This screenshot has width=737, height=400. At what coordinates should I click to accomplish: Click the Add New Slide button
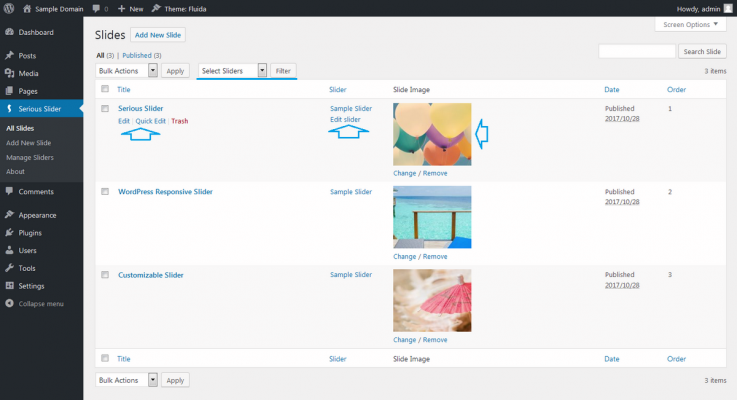pos(158,35)
